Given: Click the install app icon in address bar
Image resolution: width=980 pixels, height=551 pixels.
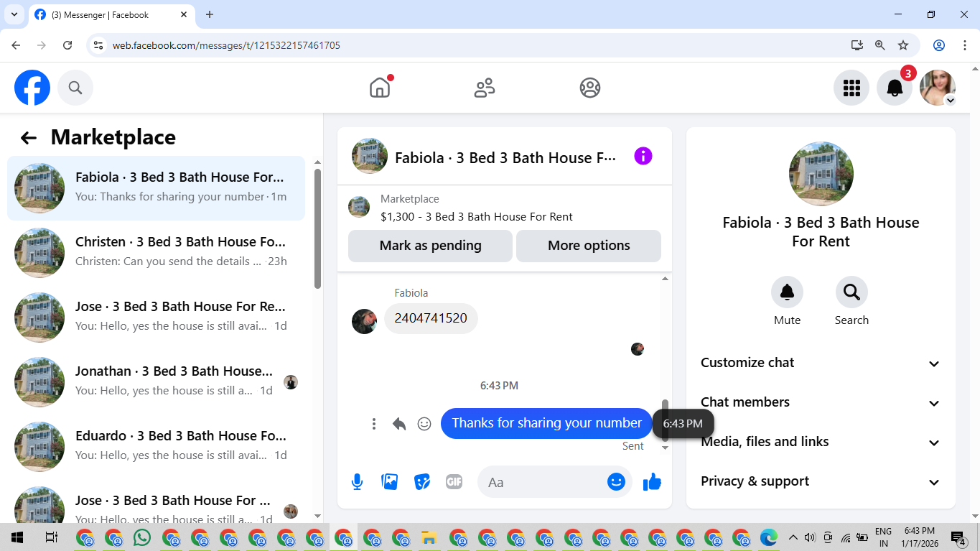Looking at the screenshot, I should pyautogui.click(x=857, y=45).
